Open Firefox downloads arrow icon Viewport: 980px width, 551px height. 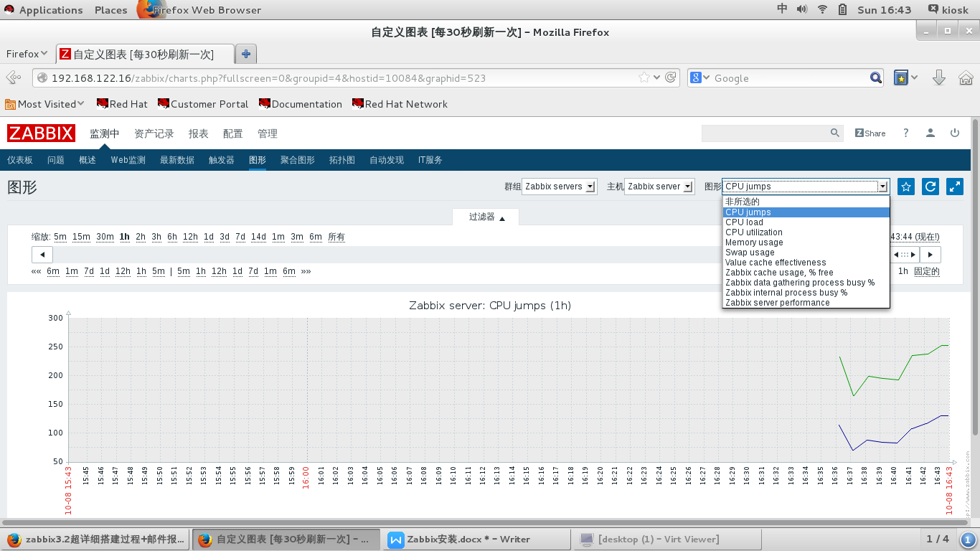point(938,77)
